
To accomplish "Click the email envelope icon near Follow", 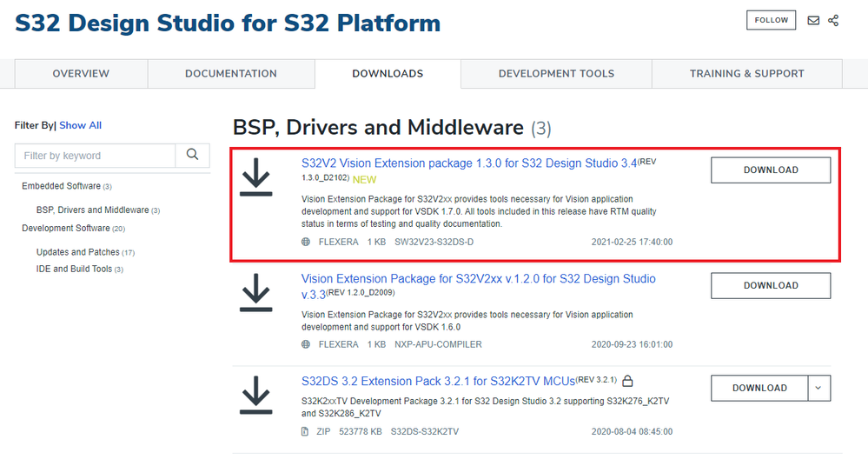I will [x=813, y=21].
